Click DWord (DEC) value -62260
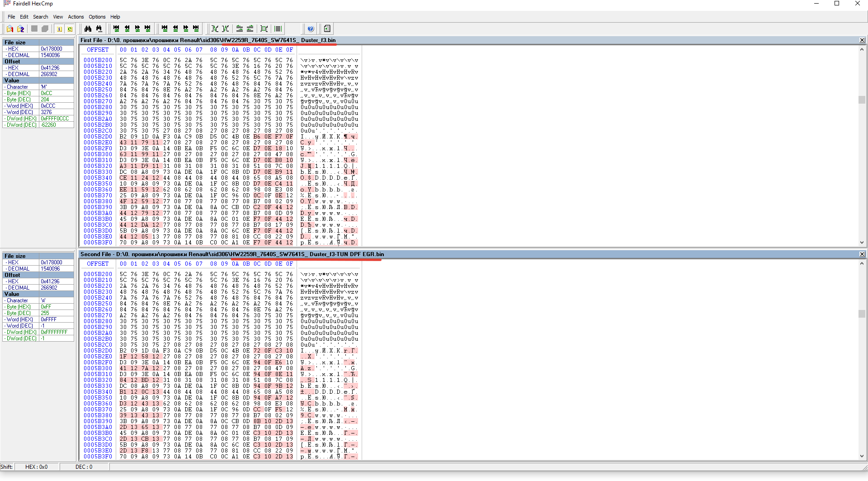Screen dimensions: 868x481 (x=57, y=125)
